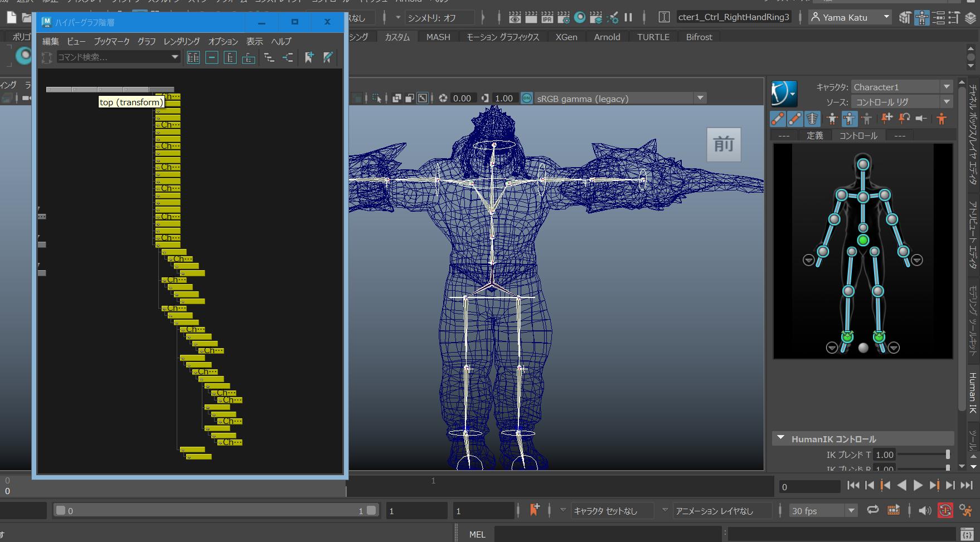The width and height of the screenshot is (980, 542).
Task: Toggle Channel Box layers icon top-right
Action: tap(971, 18)
